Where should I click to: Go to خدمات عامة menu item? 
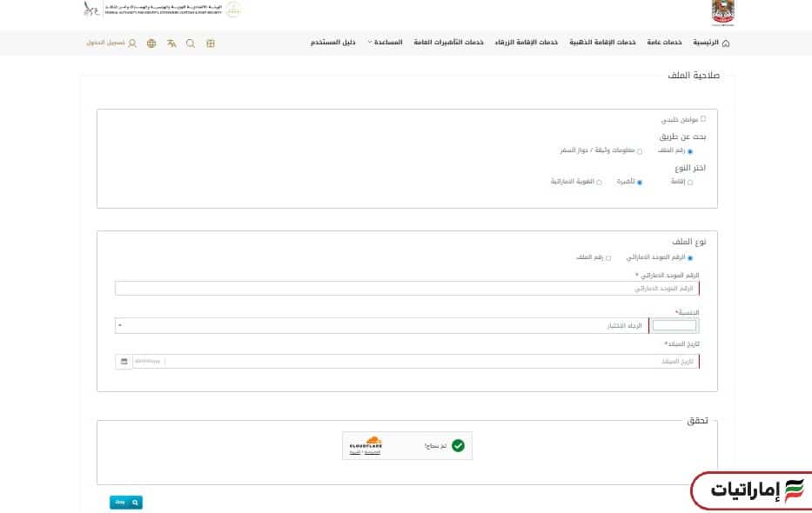point(664,43)
